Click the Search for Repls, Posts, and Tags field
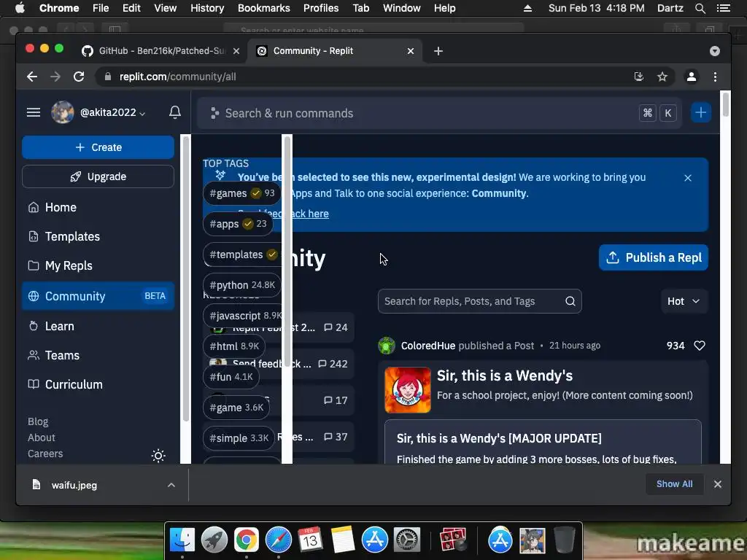The width and height of the screenshot is (747, 560). click(x=479, y=301)
